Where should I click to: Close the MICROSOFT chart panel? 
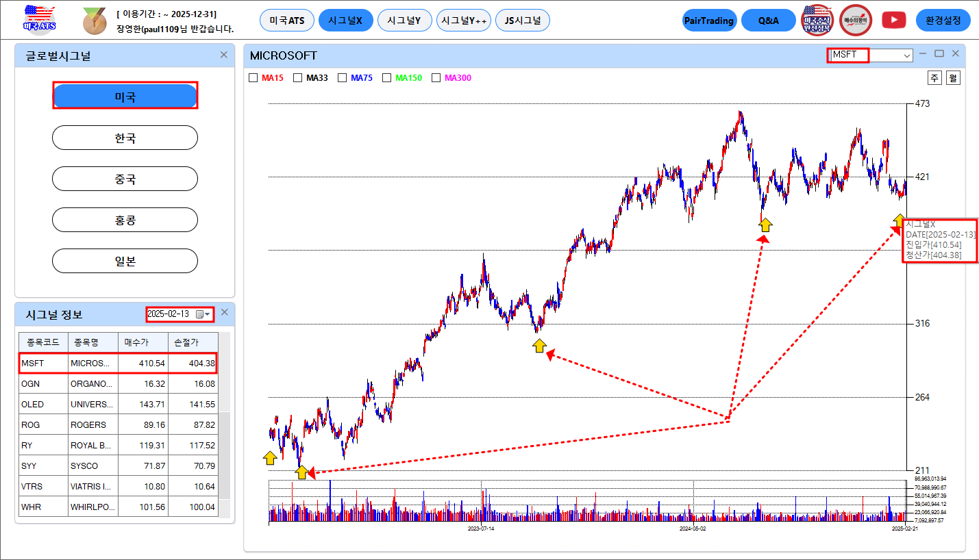(x=955, y=53)
